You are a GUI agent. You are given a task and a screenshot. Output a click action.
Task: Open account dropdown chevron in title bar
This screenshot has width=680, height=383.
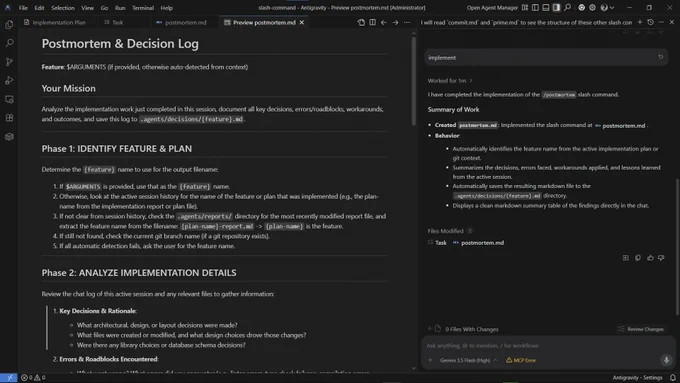pyautogui.click(x=612, y=7)
